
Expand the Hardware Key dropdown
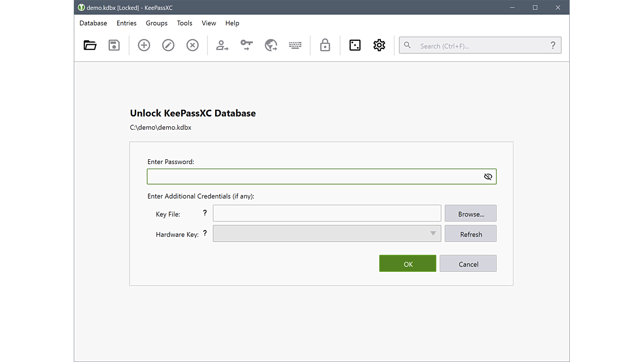point(432,234)
